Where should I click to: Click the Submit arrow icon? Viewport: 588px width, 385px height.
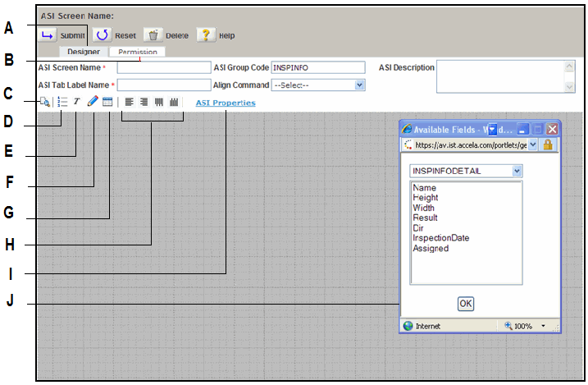click(x=48, y=35)
